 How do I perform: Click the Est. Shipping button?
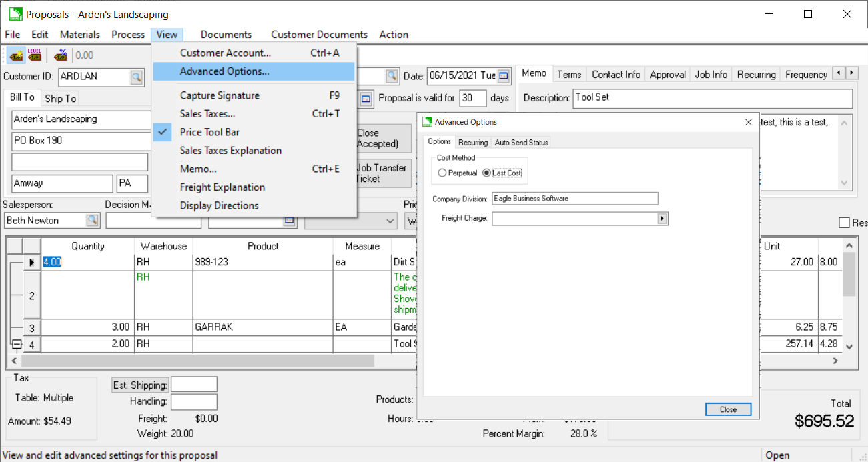140,385
